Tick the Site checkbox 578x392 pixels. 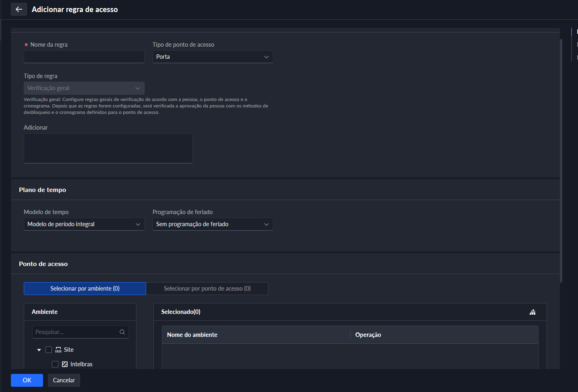49,350
